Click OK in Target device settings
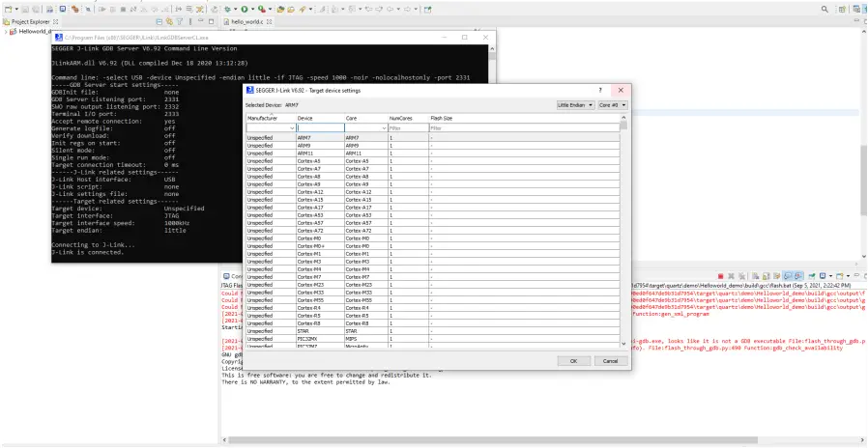The width and height of the screenshot is (868, 448). (x=573, y=360)
